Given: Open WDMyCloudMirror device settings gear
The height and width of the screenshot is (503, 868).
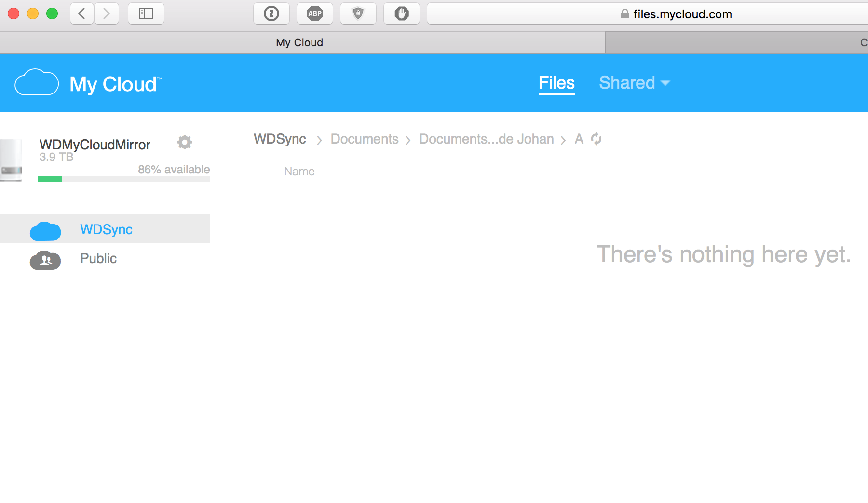Looking at the screenshot, I should [x=185, y=142].
